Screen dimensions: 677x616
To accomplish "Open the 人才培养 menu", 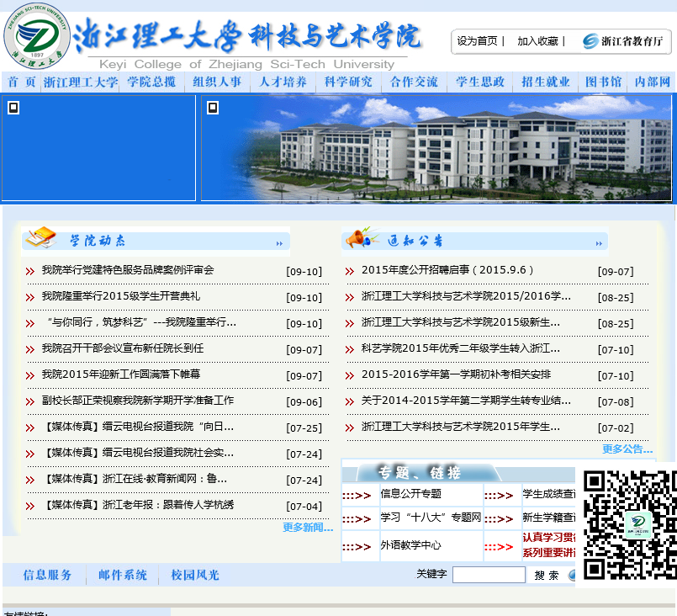I will (x=283, y=82).
